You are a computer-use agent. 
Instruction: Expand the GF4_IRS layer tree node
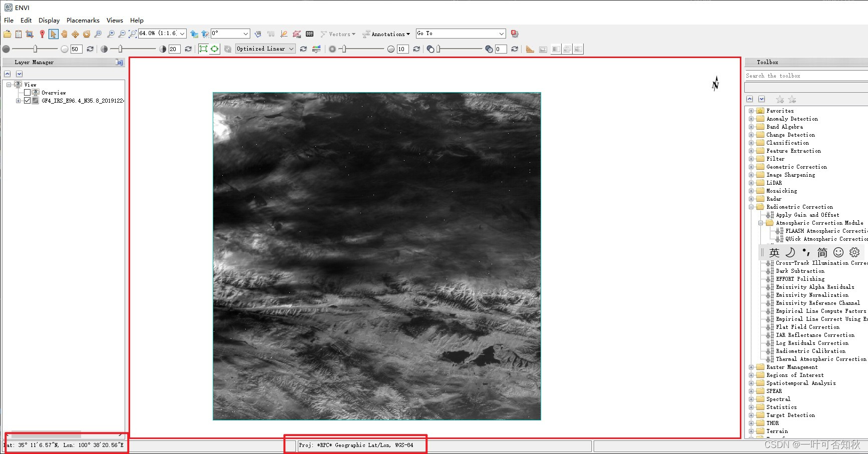coord(19,101)
